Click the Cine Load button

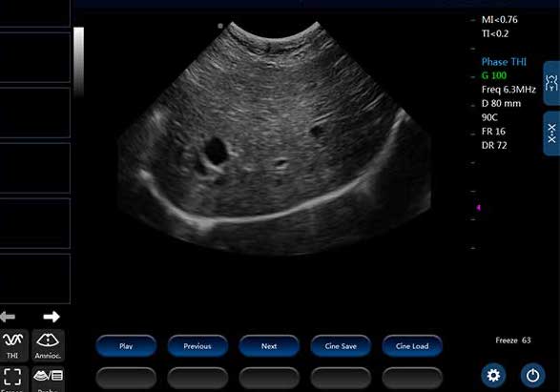coord(412,346)
